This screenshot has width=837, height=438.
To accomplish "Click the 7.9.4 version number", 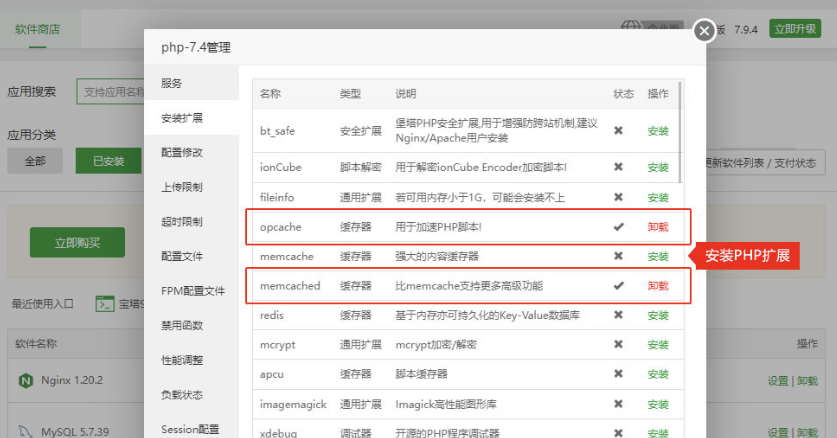I will click(x=746, y=30).
